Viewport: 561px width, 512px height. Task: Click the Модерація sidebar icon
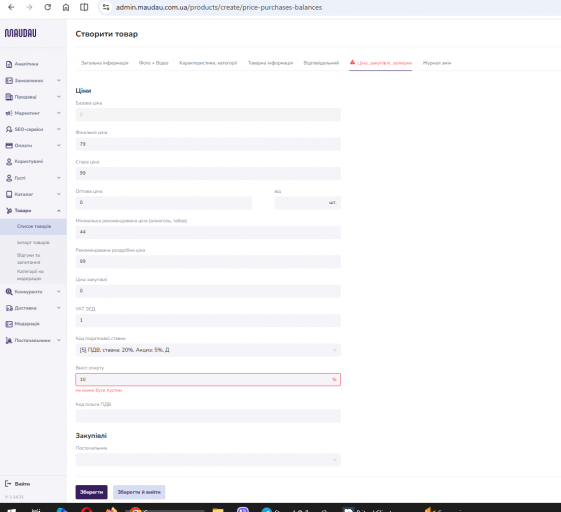pos(9,324)
